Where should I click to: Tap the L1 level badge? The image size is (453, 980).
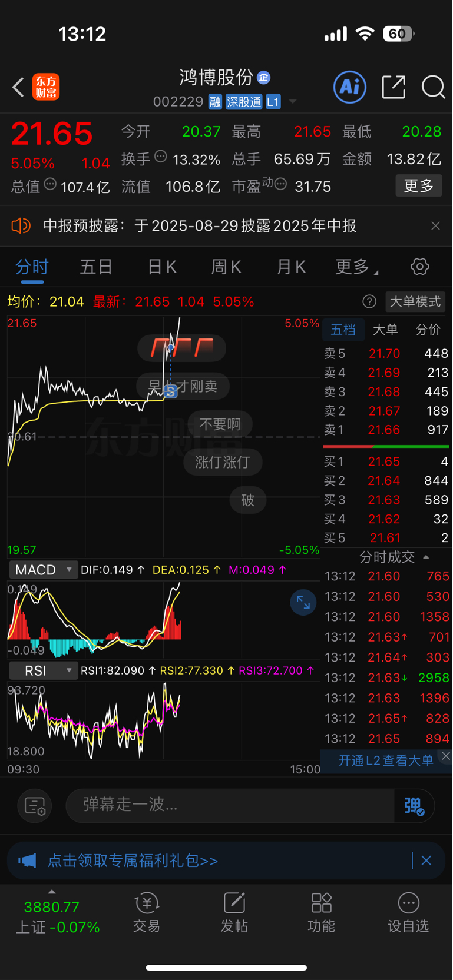(x=273, y=102)
